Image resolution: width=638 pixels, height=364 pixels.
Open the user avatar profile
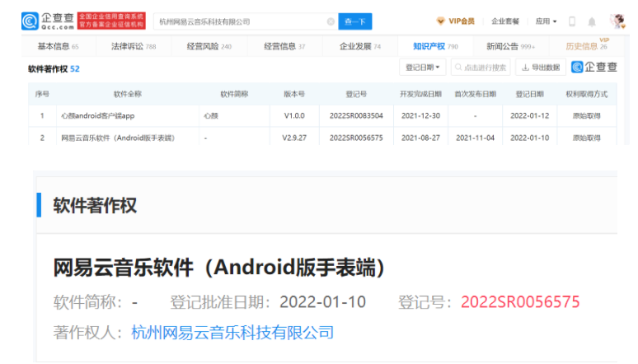(617, 21)
